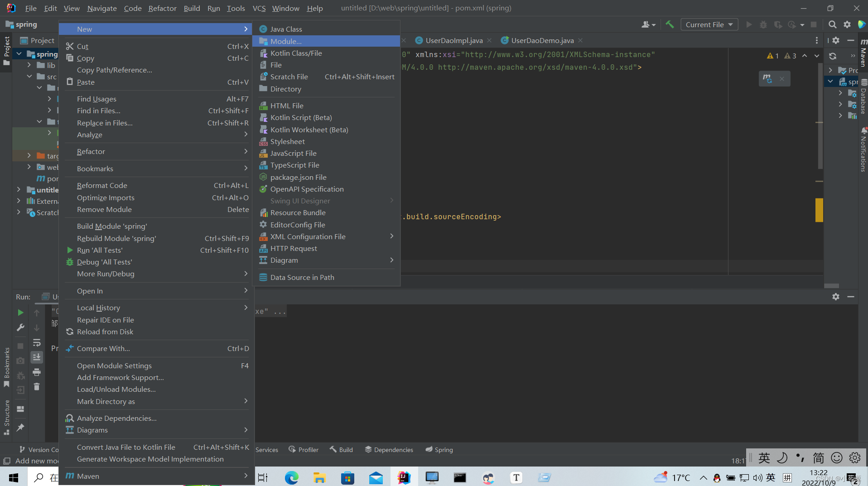Select Data Source in Path entry
868x486 pixels.
[326, 277]
